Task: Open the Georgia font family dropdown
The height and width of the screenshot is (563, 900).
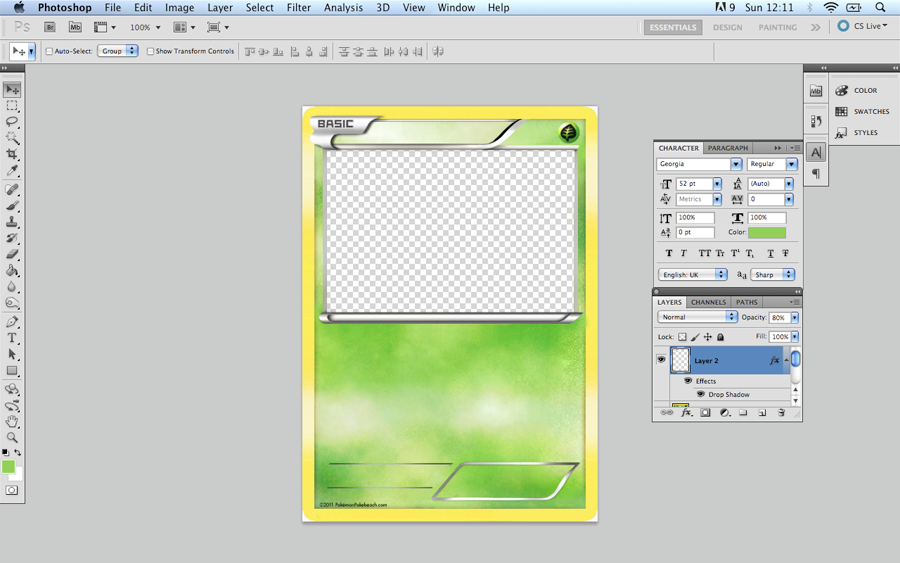Action: click(736, 164)
